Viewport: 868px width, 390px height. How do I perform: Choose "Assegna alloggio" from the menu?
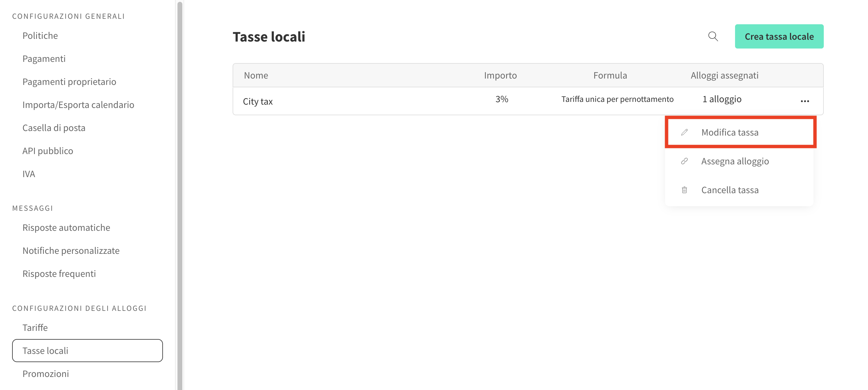coord(735,161)
